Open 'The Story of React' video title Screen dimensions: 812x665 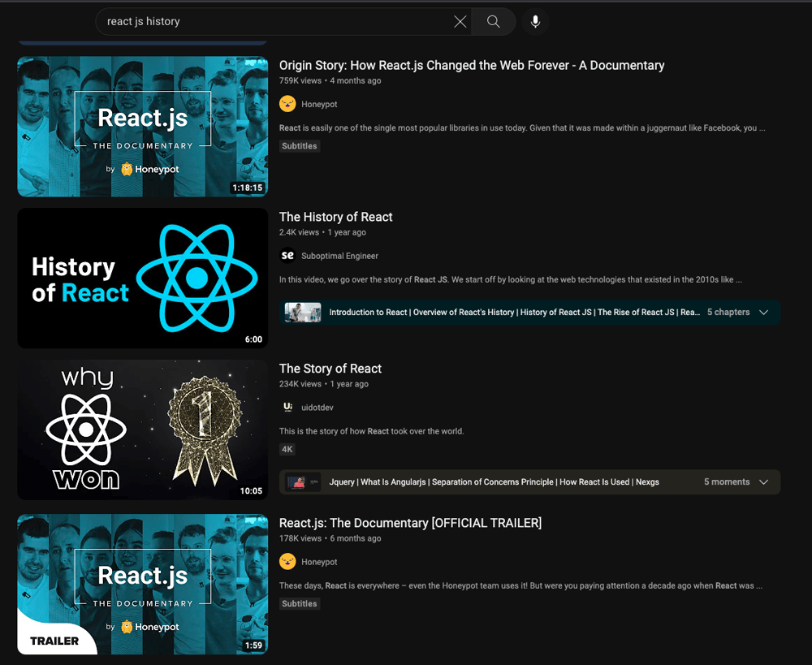click(330, 369)
